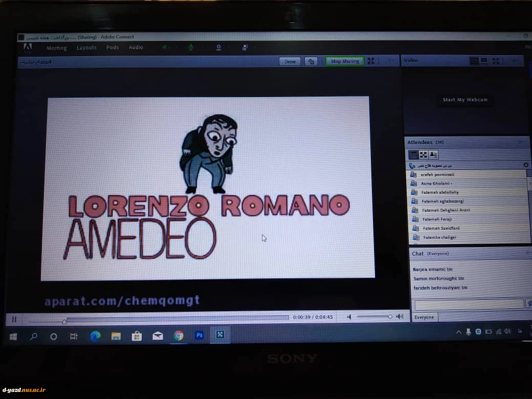Open Task View on taskbar
Screen dimensions: 532x399
(x=74, y=337)
